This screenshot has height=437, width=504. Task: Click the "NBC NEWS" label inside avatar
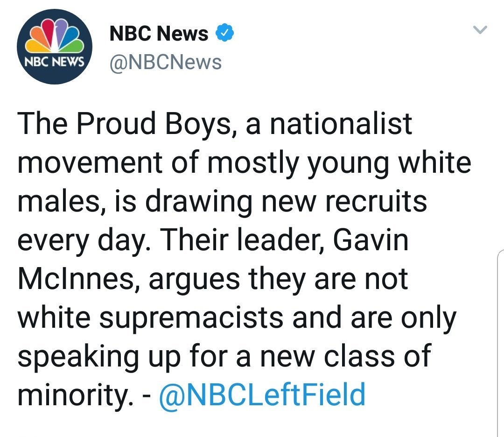tap(54, 62)
